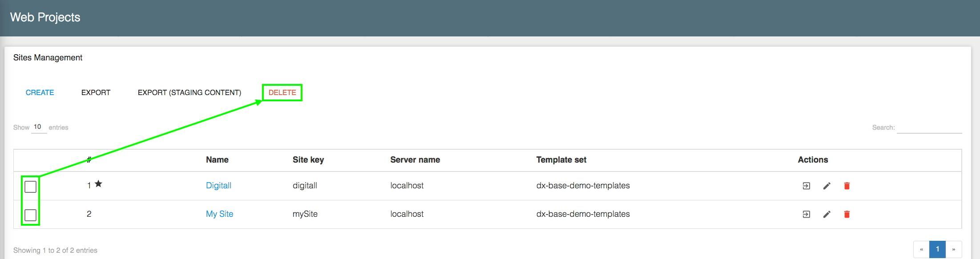Open the Show entries count dropdown

point(39,127)
